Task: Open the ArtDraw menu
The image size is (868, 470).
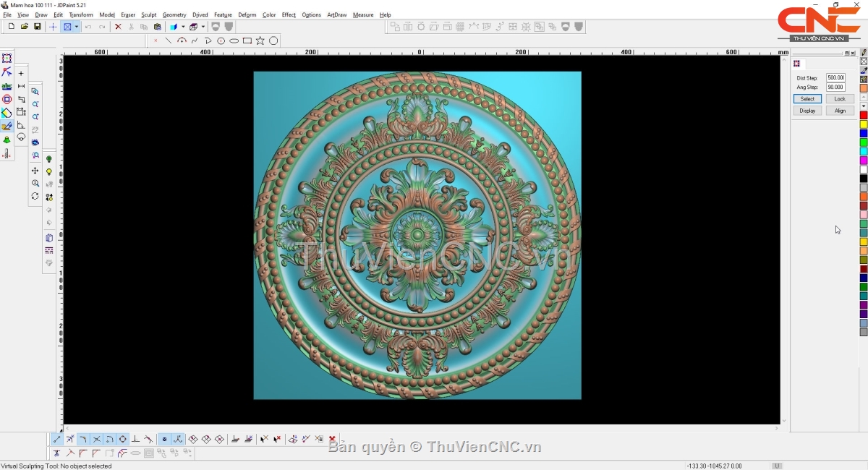Action: point(336,14)
